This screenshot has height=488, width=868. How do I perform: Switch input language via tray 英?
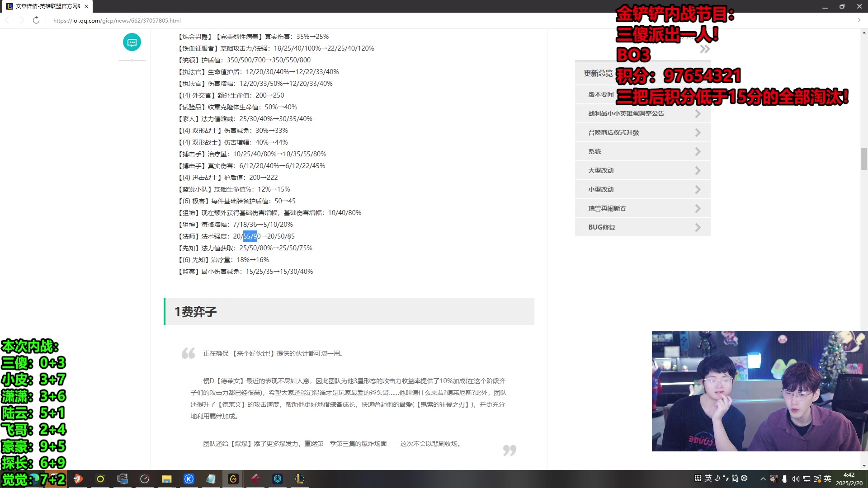828,479
